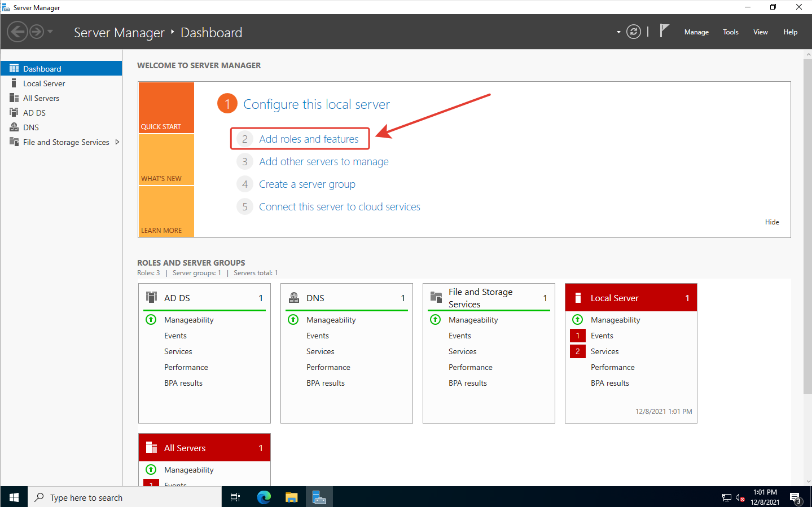The height and width of the screenshot is (507, 812).
Task: Open Microsoft Edge from the taskbar
Action: pos(264,497)
